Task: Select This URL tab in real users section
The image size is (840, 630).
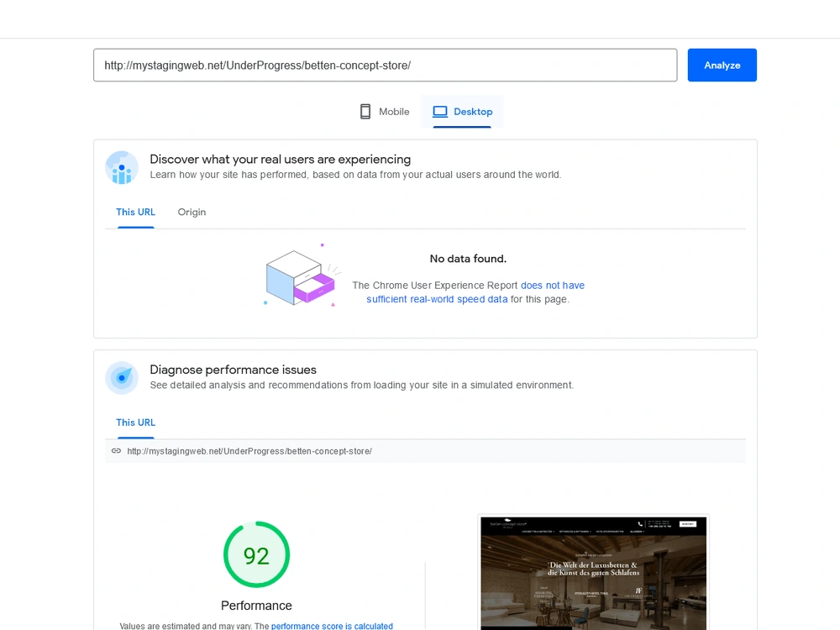Action: click(135, 213)
